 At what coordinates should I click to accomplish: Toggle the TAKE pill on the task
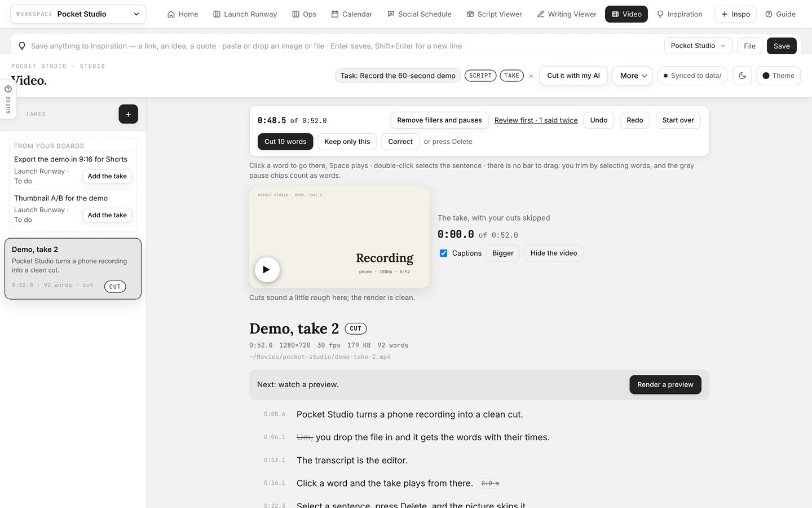coord(511,76)
